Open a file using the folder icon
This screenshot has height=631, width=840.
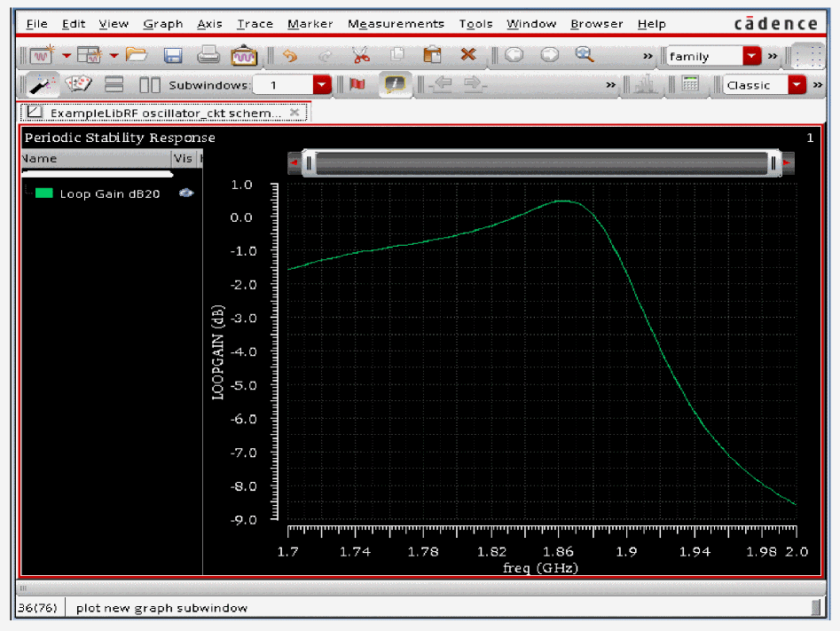coord(137,56)
